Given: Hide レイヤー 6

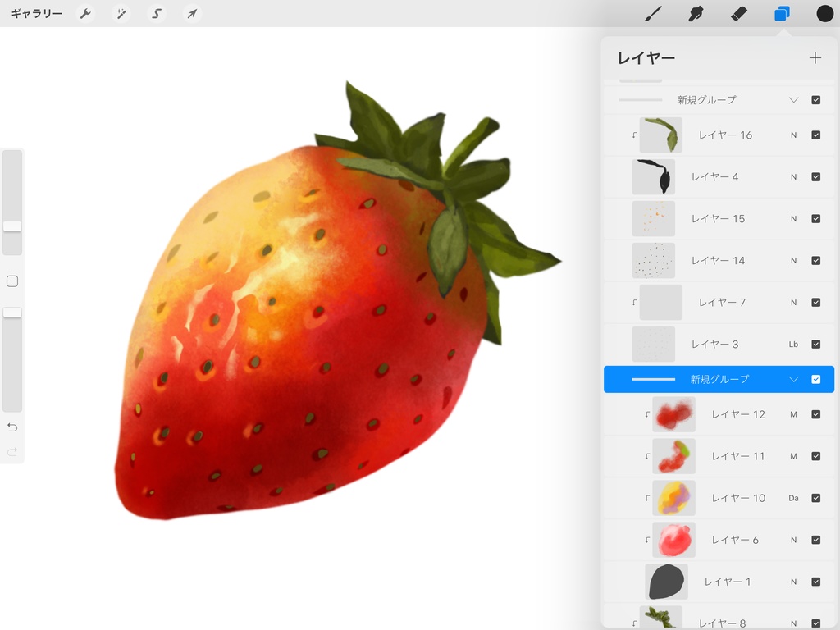Looking at the screenshot, I should coord(816,540).
